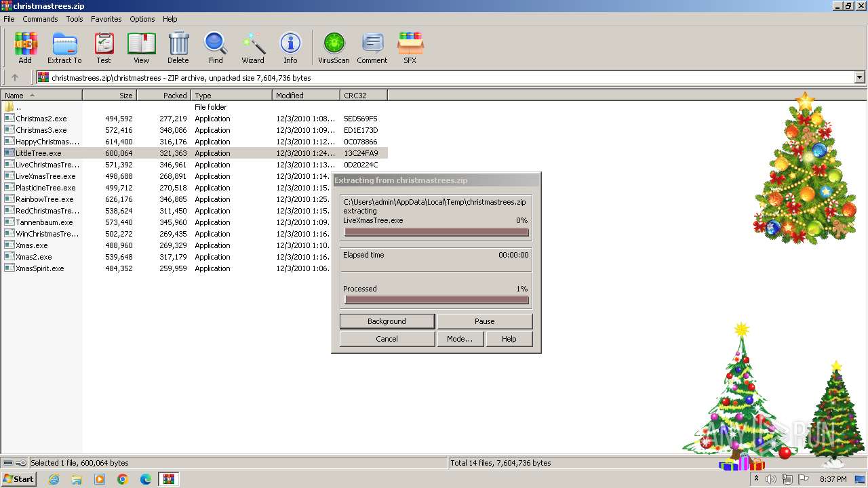Click the Mode... button
Image resolution: width=868 pixels, height=488 pixels.
click(x=460, y=339)
